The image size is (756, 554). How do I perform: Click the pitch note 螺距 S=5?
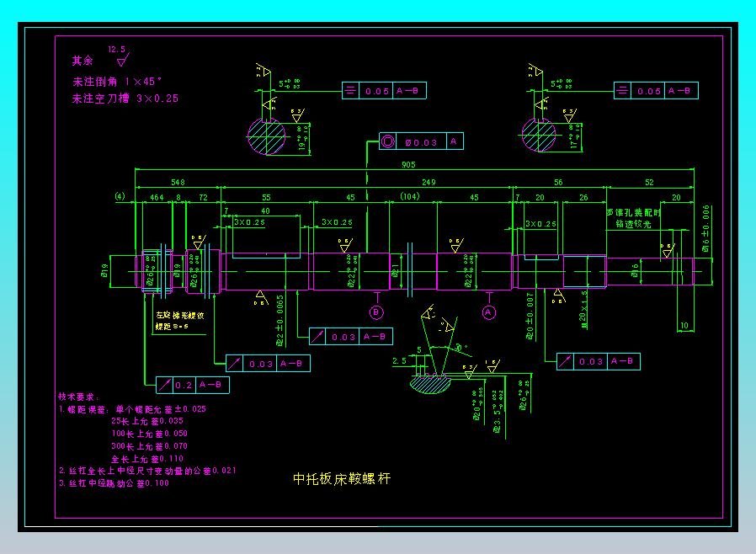[x=172, y=327]
